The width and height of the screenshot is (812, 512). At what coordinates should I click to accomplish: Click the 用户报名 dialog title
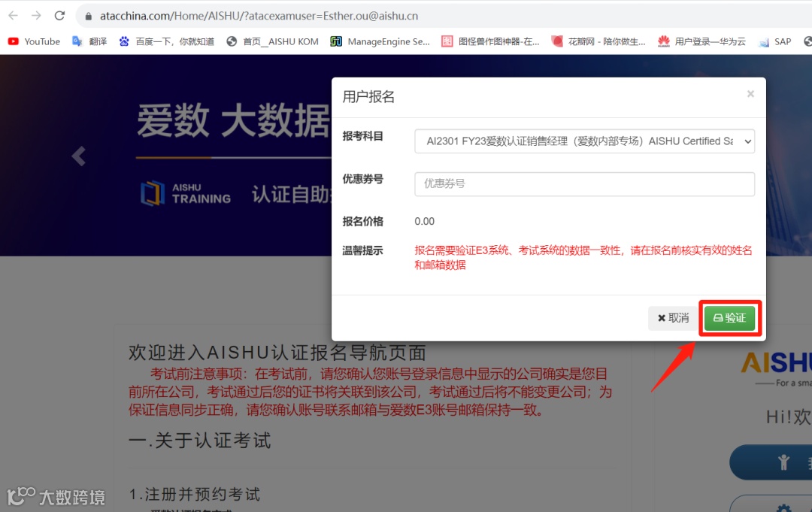point(368,97)
